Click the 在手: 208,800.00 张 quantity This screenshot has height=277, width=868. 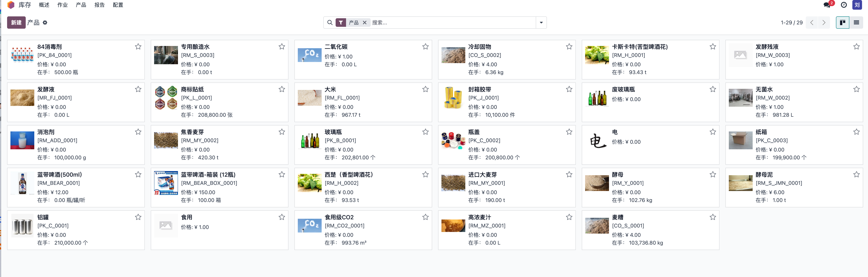206,115
